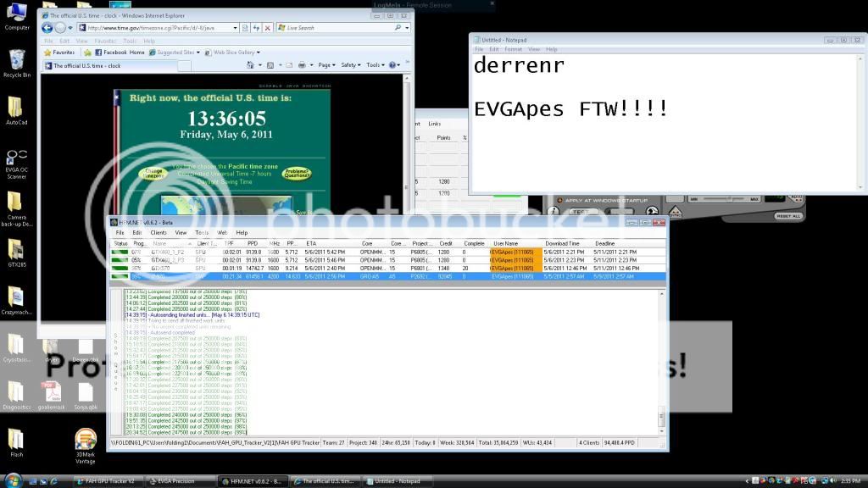
Task: Click the Reset All button in EVGA Precision
Action: 787,216
